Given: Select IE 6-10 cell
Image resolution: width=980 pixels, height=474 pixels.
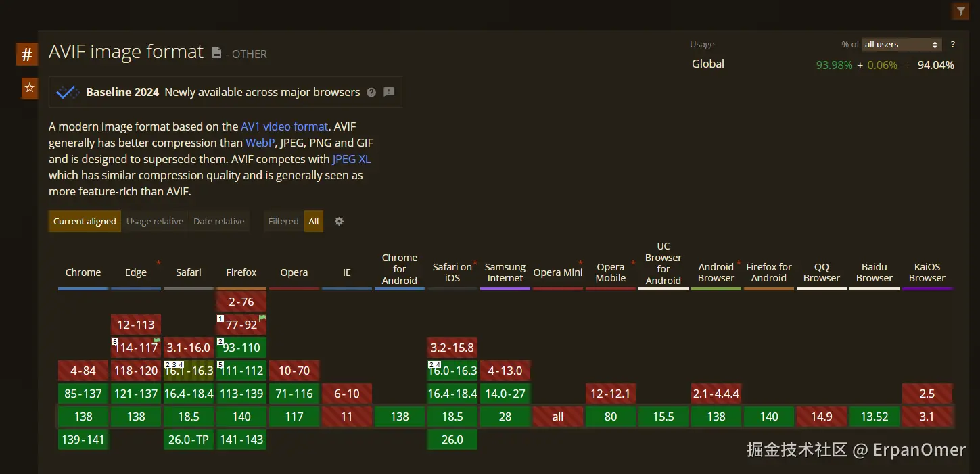Looking at the screenshot, I should [x=347, y=394].
